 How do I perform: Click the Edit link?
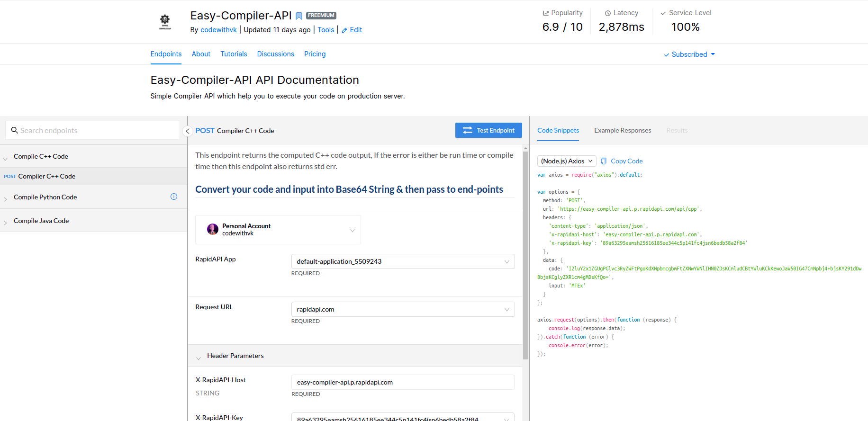pyautogui.click(x=356, y=30)
